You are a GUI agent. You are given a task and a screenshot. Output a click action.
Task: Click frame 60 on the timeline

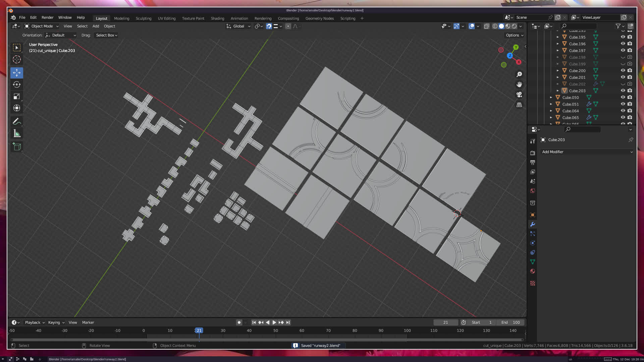(302, 330)
